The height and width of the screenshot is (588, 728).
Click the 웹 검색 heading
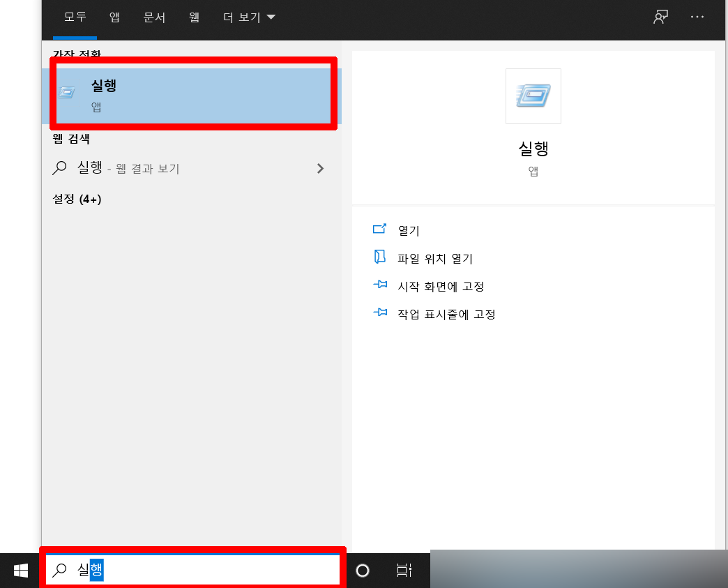71,139
